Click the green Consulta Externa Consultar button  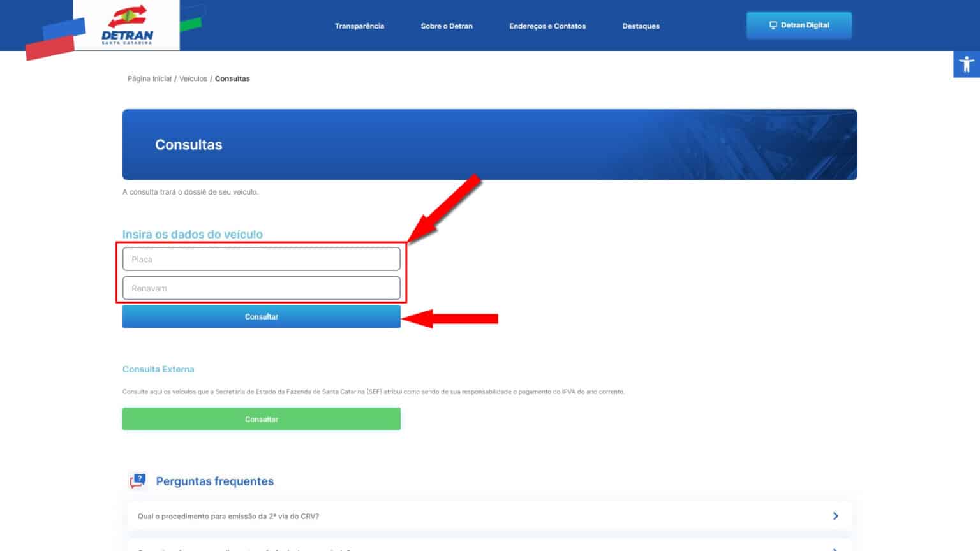(x=262, y=419)
